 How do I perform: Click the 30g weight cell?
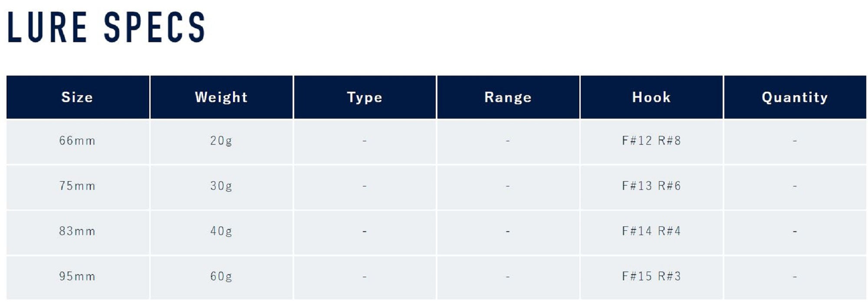221,186
